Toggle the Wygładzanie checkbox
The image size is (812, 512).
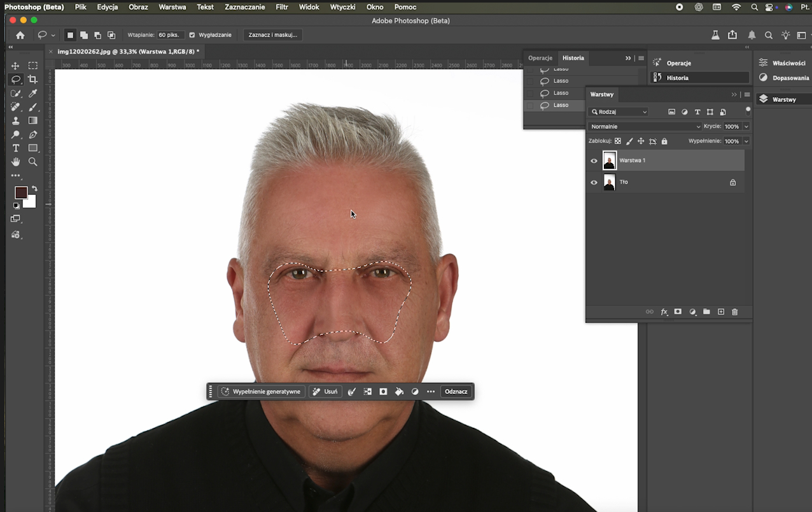click(x=192, y=35)
